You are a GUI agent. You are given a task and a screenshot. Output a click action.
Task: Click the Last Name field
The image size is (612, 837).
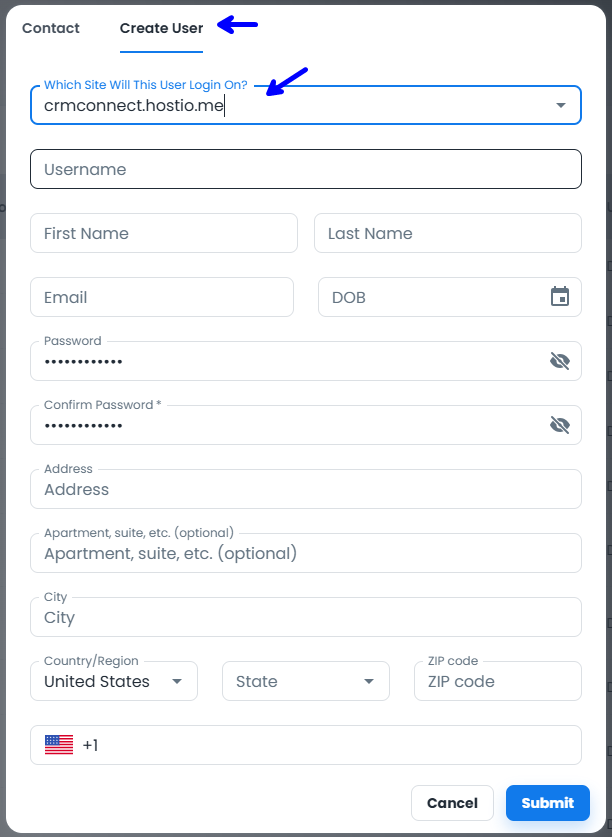coord(447,233)
